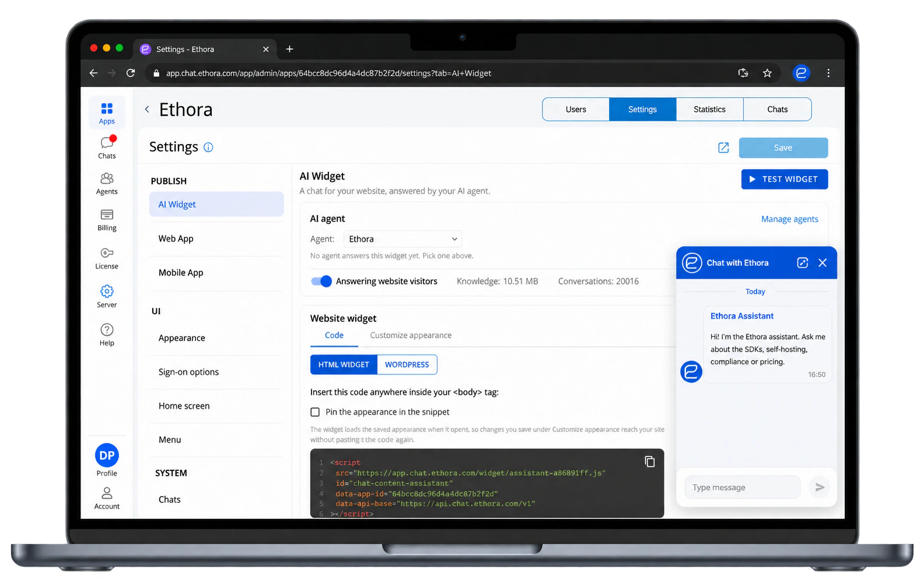This screenshot has height=579, width=924.
Task: Click the Conversations: 20016 text
Action: (x=598, y=281)
